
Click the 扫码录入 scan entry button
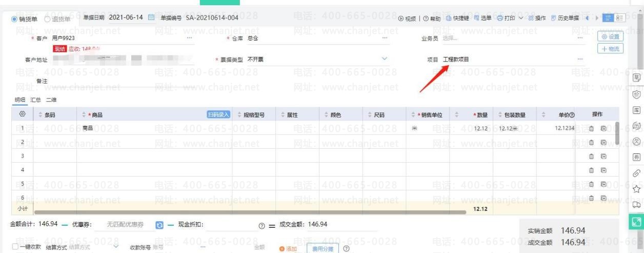(x=217, y=114)
